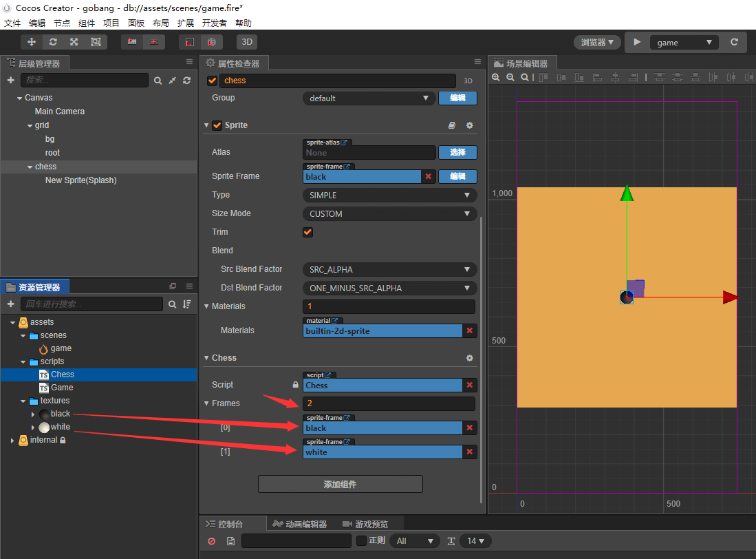Open the Size Mode CUSTOM dropdown
This screenshot has height=559, width=756.
point(390,213)
